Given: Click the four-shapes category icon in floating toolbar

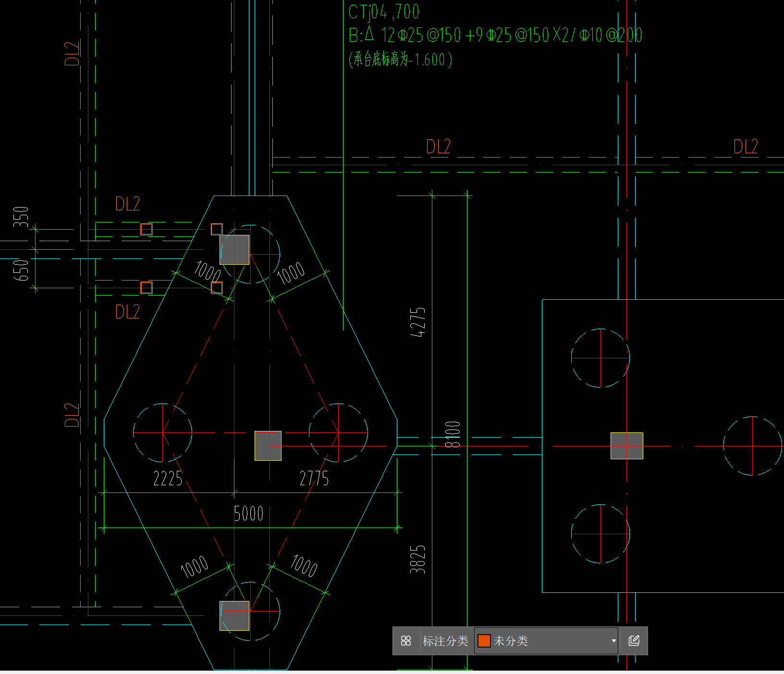Looking at the screenshot, I should click(x=406, y=640).
